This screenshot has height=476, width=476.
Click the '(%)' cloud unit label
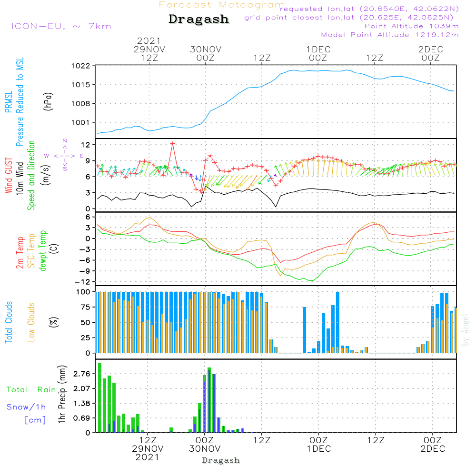(x=53, y=322)
